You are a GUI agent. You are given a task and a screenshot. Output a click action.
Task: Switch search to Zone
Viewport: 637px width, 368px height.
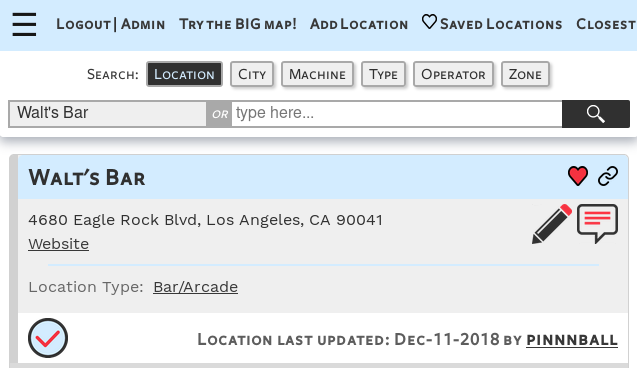pyautogui.click(x=525, y=74)
